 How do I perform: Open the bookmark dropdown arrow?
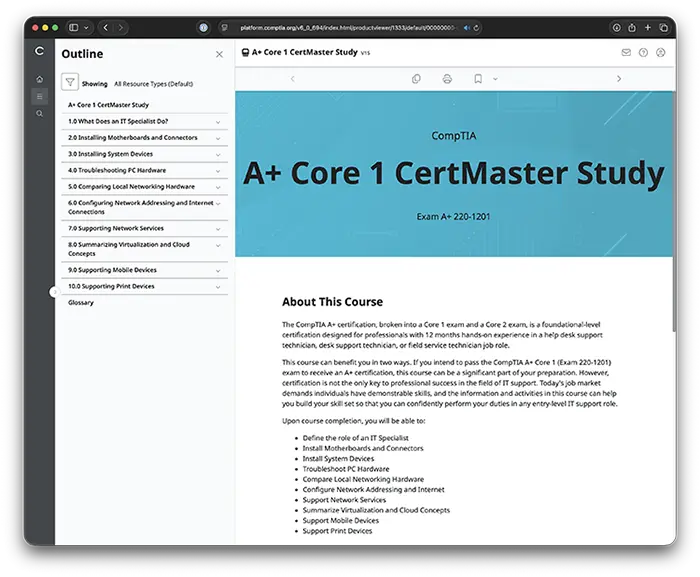(495, 78)
